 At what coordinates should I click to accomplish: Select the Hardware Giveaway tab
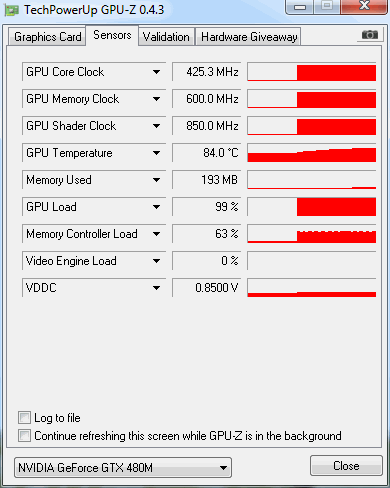pyautogui.click(x=249, y=37)
